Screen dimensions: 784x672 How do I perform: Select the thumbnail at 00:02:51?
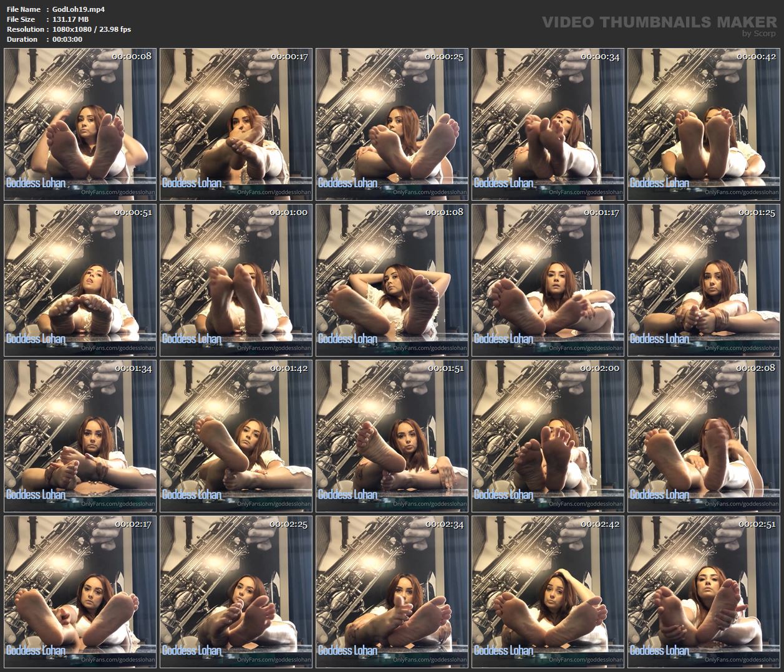704,592
